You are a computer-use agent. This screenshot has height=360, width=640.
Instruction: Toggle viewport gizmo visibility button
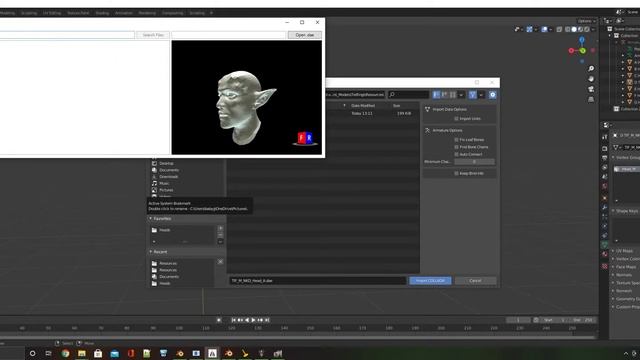pyautogui.click(x=529, y=29)
